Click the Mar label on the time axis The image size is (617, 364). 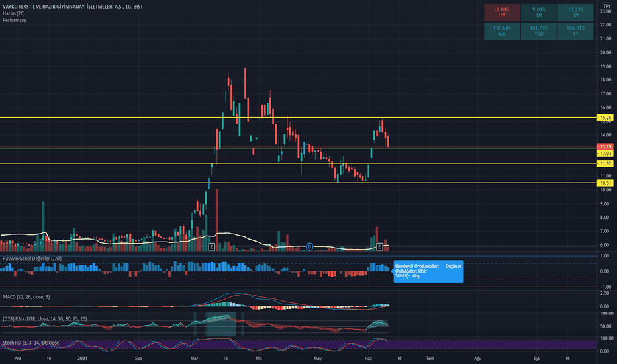194,359
